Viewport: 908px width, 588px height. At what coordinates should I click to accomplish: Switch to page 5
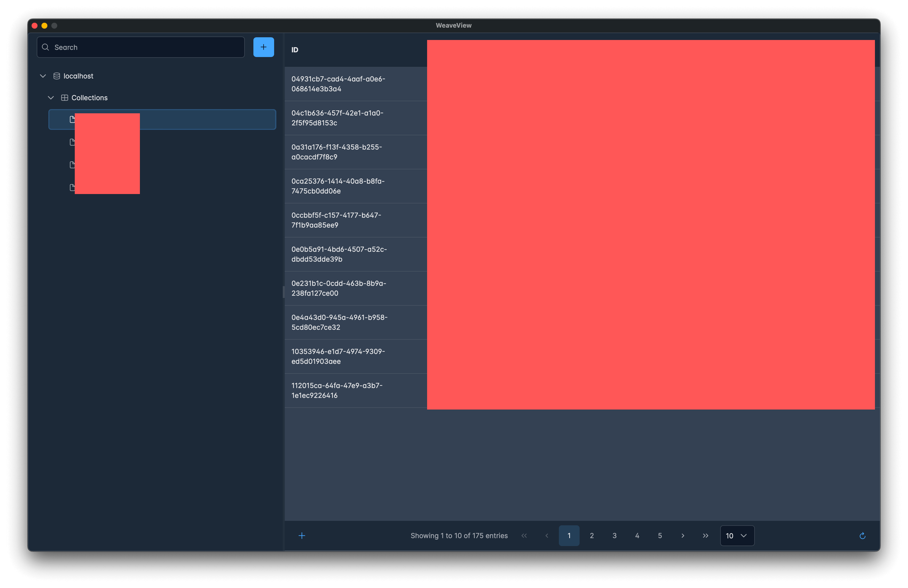click(660, 536)
